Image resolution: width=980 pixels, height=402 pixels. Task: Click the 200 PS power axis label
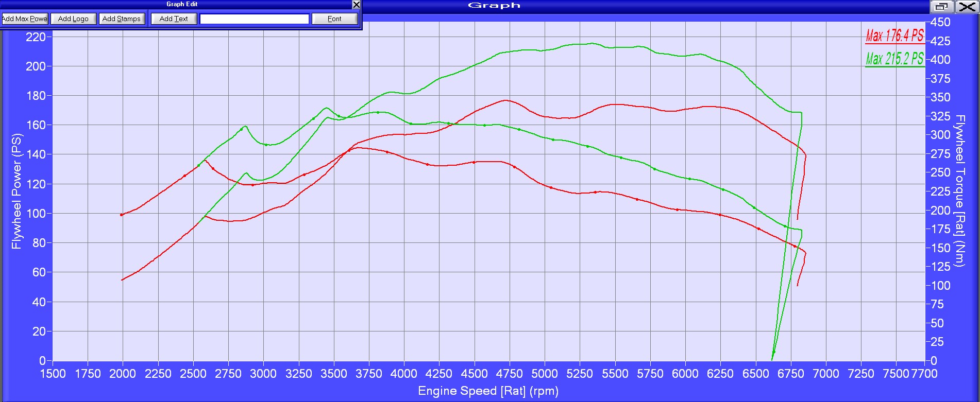tap(36, 66)
